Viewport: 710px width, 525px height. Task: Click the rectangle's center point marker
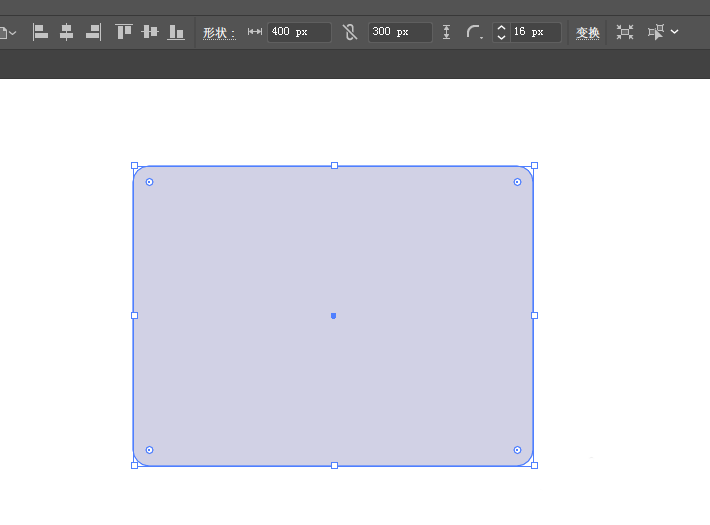click(x=334, y=316)
